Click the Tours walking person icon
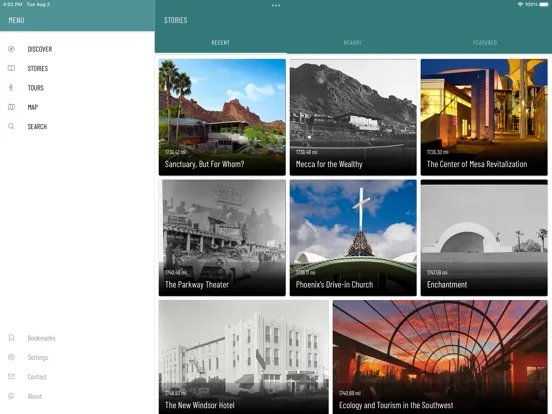The width and height of the screenshot is (552, 414). [x=11, y=88]
